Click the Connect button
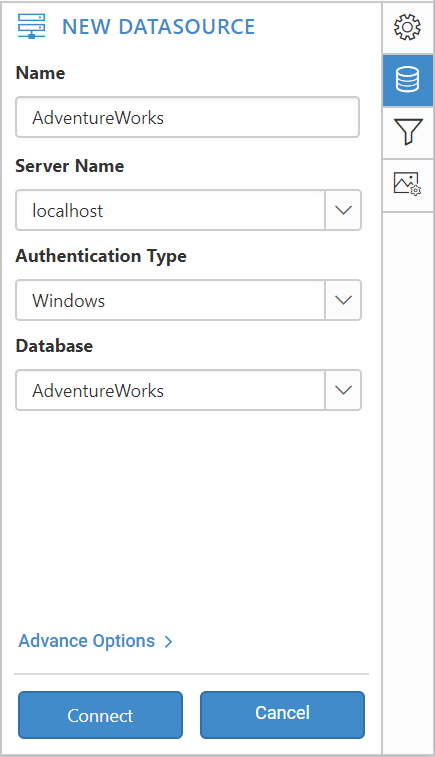The image size is (435, 757). pyautogui.click(x=100, y=715)
